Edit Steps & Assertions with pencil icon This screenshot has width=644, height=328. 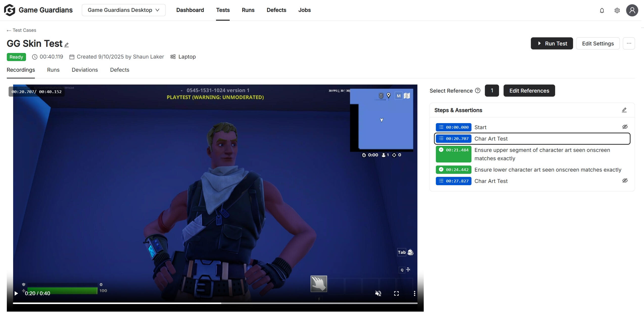[624, 110]
